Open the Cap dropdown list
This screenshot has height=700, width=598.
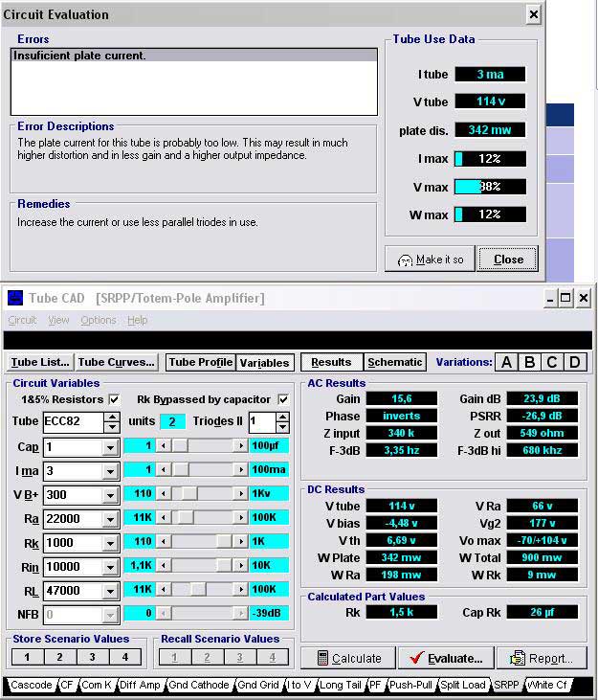(x=110, y=447)
